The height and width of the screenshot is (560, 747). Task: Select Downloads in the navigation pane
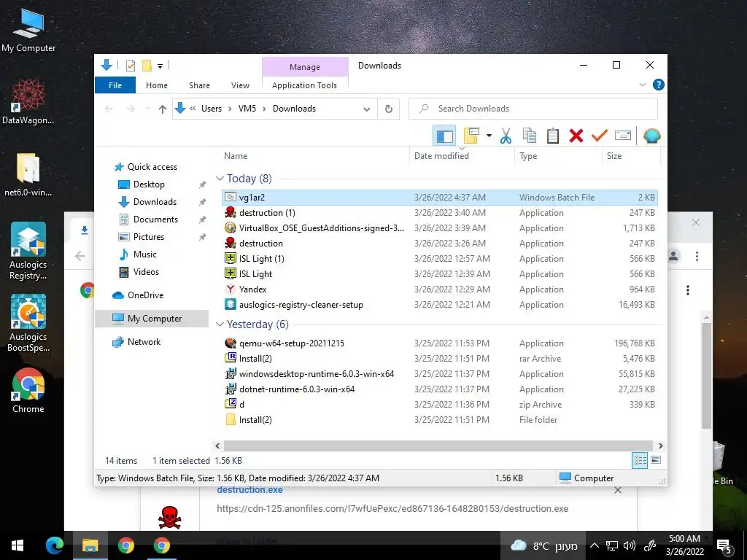(x=155, y=202)
